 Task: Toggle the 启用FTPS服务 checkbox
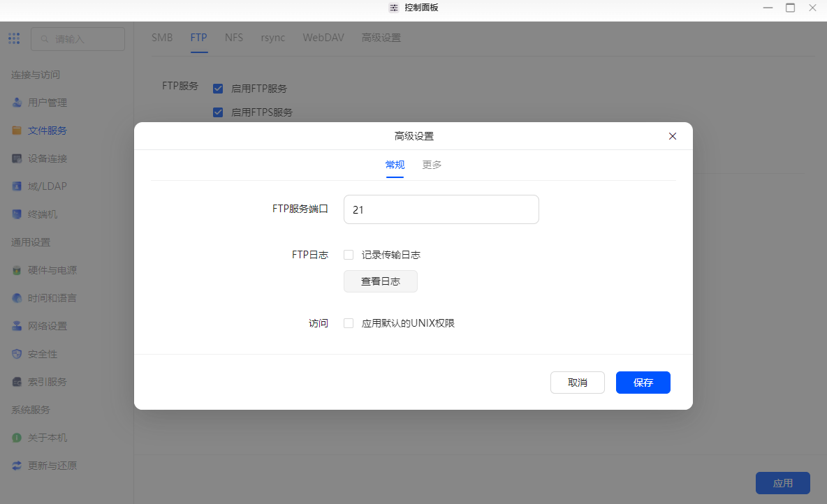click(x=218, y=112)
